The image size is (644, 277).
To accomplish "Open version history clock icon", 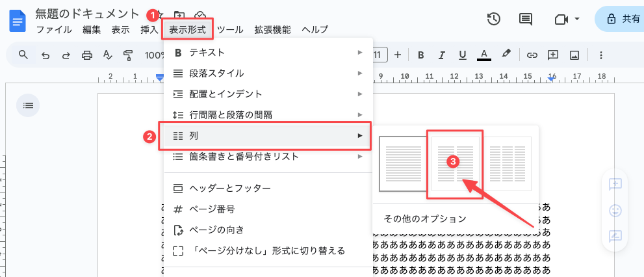I will [x=493, y=19].
